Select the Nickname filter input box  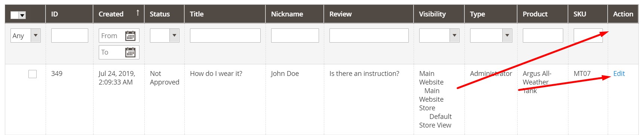click(x=295, y=36)
